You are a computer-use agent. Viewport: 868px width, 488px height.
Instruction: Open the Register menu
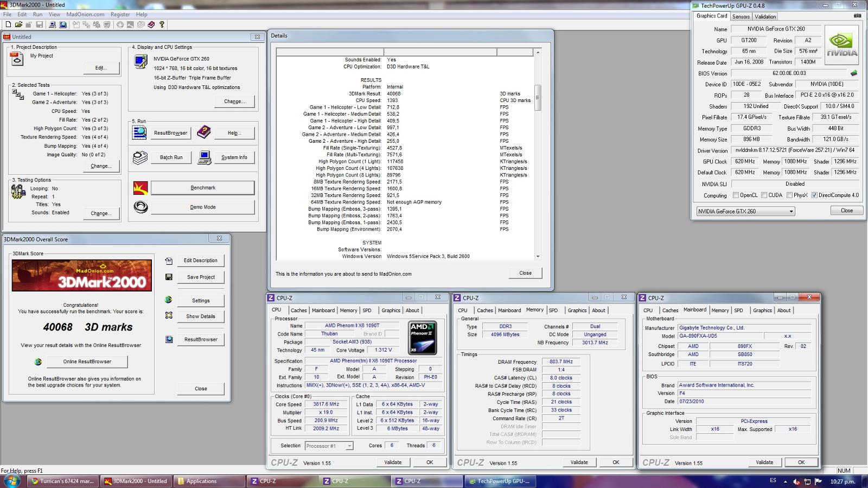120,15
